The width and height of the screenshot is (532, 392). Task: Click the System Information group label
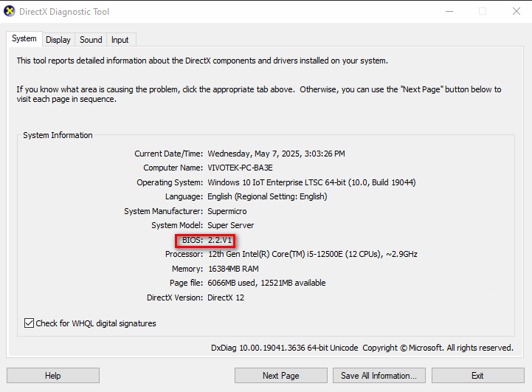pos(58,135)
